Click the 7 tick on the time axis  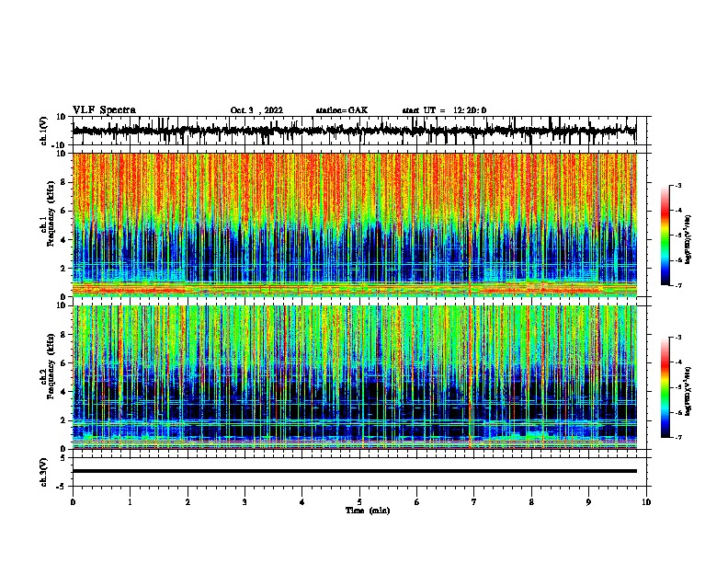pos(474,502)
